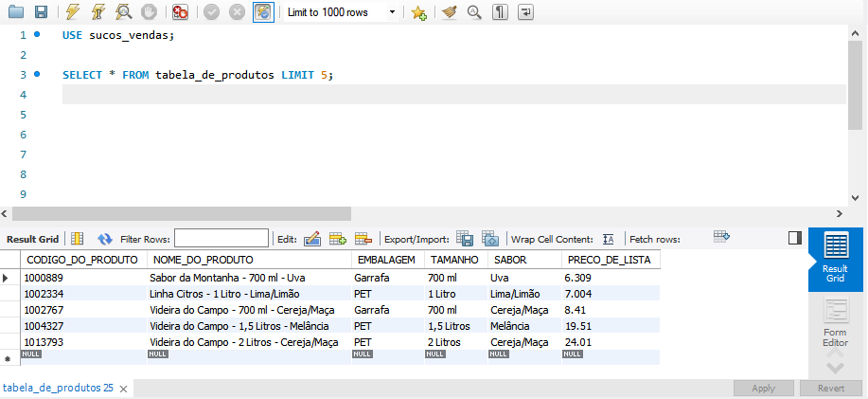Click the Apply button
868x399 pixels.
(x=763, y=388)
